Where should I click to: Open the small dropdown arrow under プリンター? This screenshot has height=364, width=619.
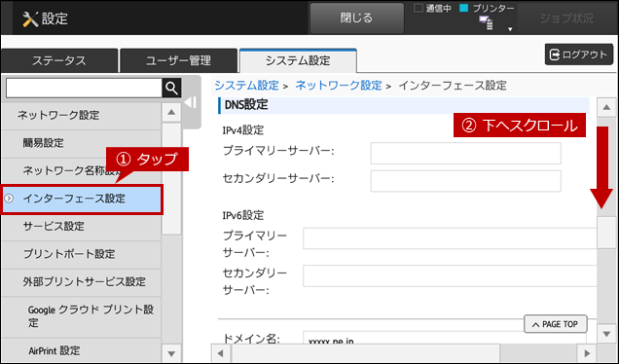[510, 29]
